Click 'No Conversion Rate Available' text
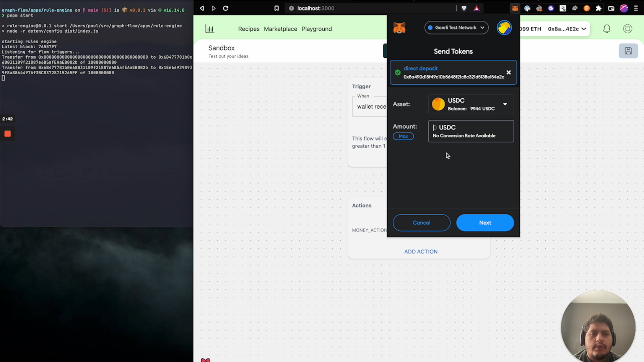 [x=464, y=136]
